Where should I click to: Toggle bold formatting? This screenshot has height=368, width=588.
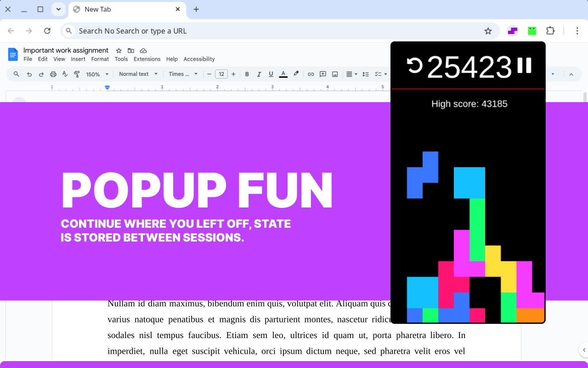coord(247,74)
